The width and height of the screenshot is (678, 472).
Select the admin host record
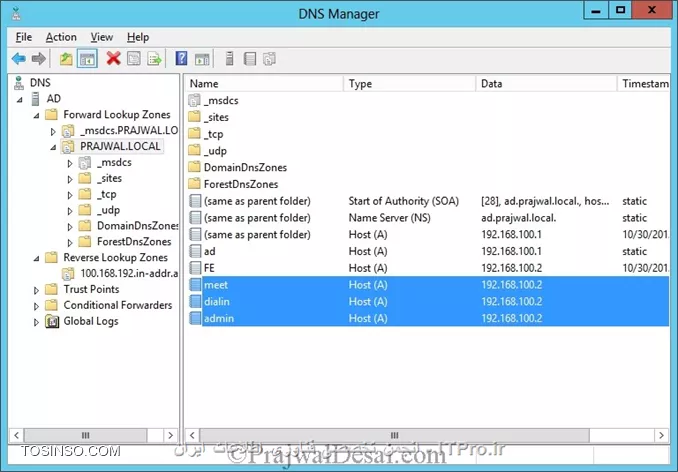coord(428,319)
